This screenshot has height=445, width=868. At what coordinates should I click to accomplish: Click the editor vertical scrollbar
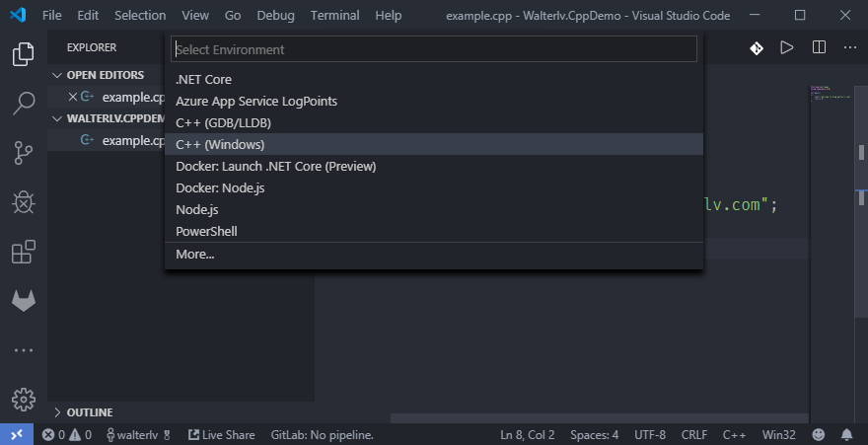pos(861,153)
